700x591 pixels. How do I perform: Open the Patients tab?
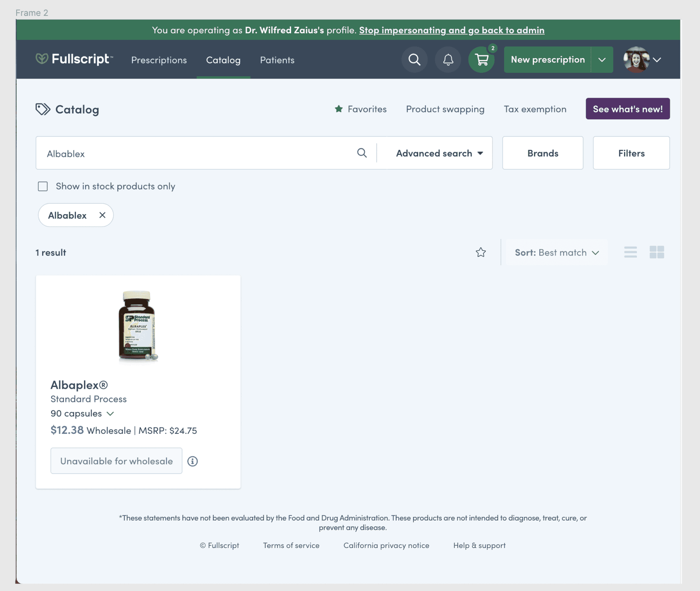click(x=277, y=60)
